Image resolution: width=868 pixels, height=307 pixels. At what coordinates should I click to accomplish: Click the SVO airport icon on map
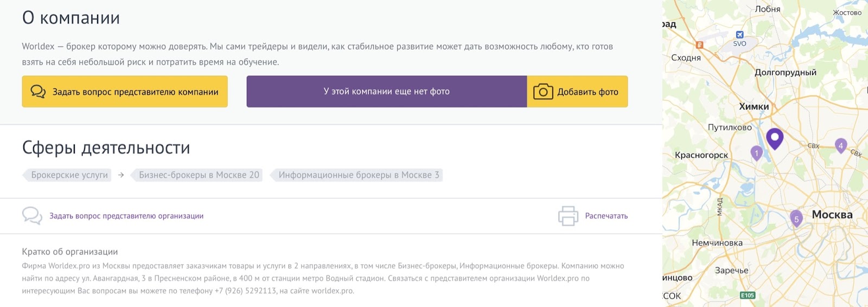tap(739, 35)
